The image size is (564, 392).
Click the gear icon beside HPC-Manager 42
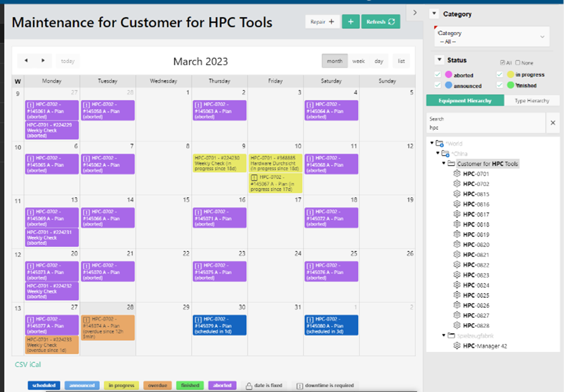pyautogui.click(x=456, y=346)
